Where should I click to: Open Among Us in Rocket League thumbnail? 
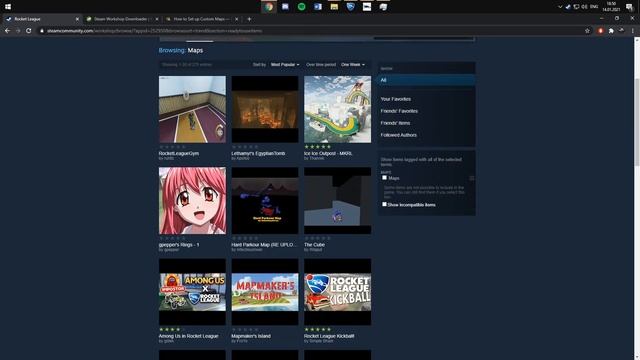(192, 292)
